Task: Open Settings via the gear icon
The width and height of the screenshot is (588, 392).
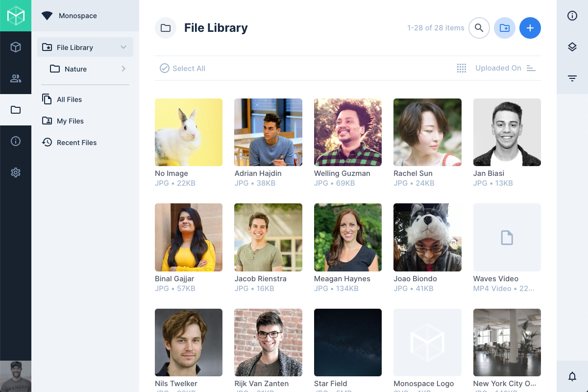Action: pos(16,172)
